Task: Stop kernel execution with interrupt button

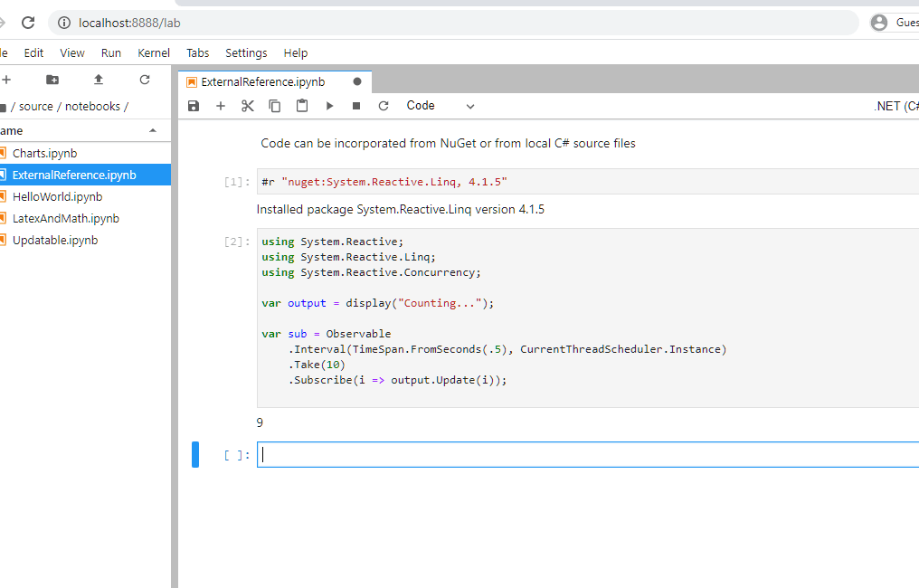Action: coord(356,106)
